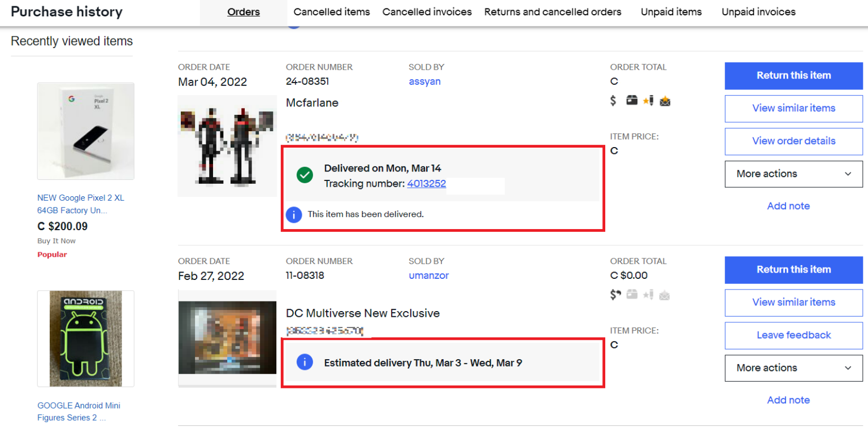Click the green delivered checkmark icon
The height and width of the screenshot is (427, 868).
click(305, 175)
